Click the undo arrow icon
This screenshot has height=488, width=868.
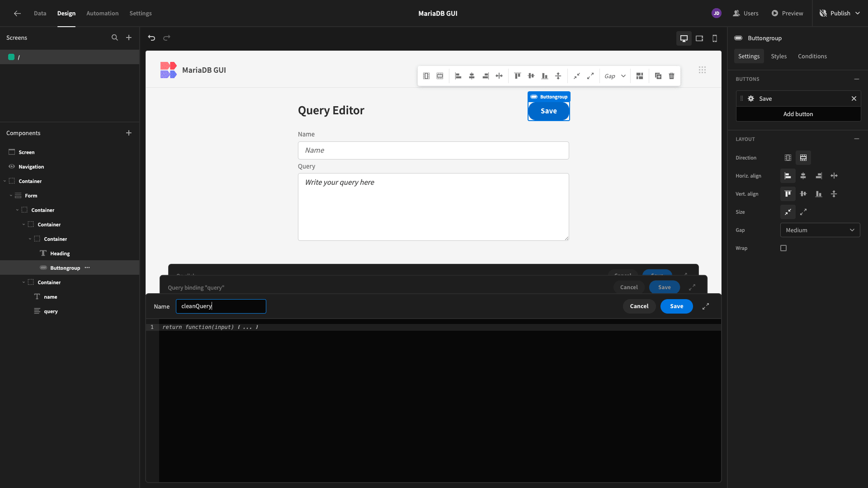(x=151, y=38)
